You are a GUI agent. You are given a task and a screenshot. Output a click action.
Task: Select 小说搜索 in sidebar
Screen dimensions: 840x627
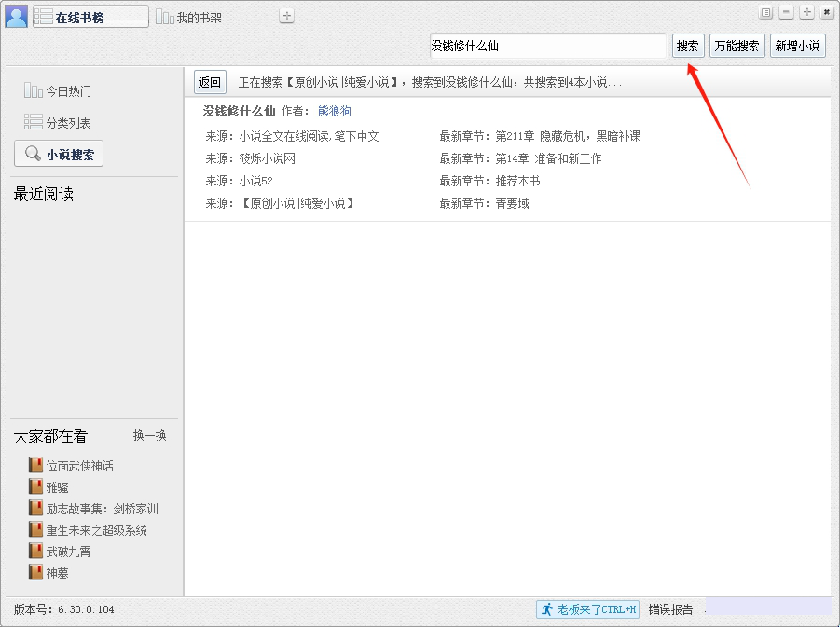pyautogui.click(x=59, y=155)
